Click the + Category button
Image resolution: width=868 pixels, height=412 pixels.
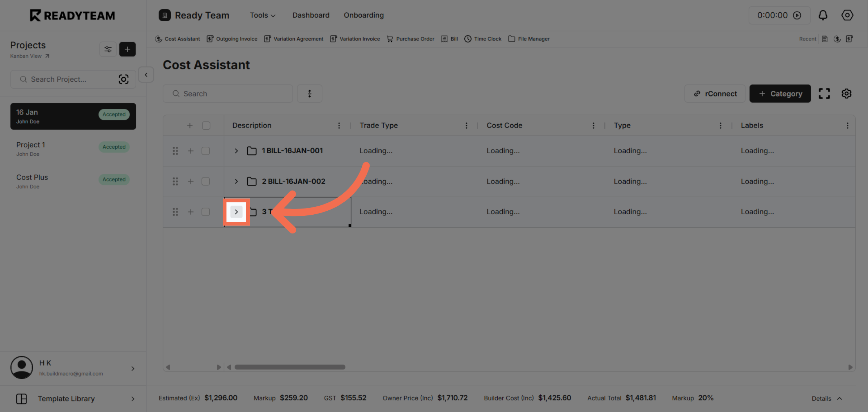(x=780, y=94)
